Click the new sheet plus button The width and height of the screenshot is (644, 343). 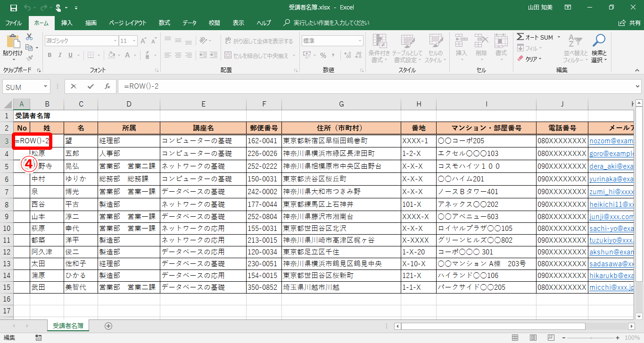[108, 326]
